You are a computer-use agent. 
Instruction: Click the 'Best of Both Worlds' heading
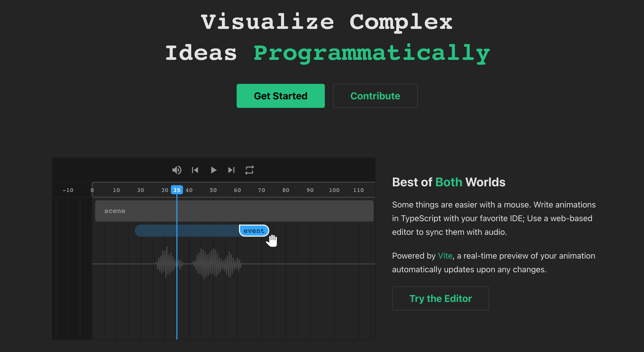449,182
